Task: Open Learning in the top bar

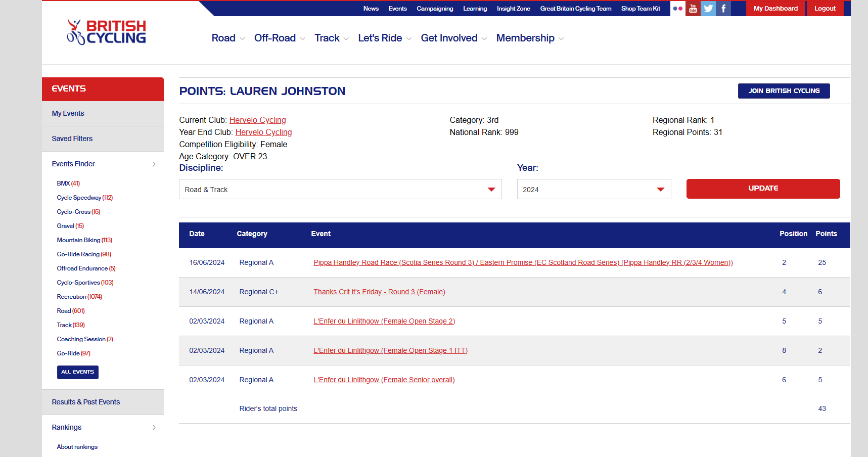Action: click(x=475, y=9)
